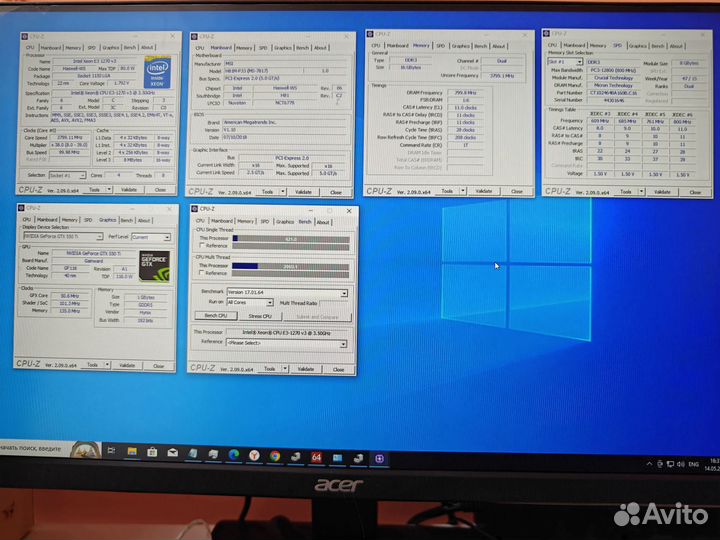Open Task View from the taskbar

[x=111, y=451]
